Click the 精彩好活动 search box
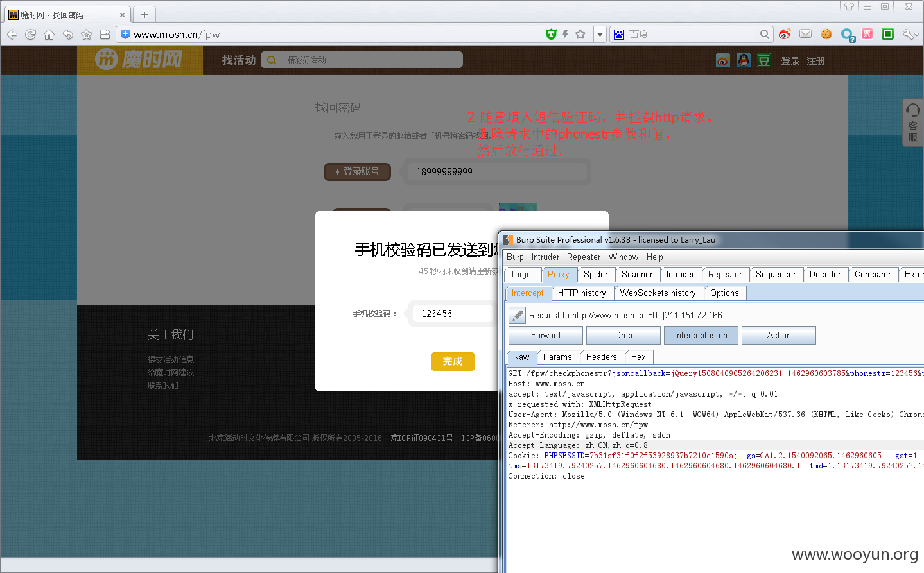The width and height of the screenshot is (924, 573). pyautogui.click(x=362, y=60)
